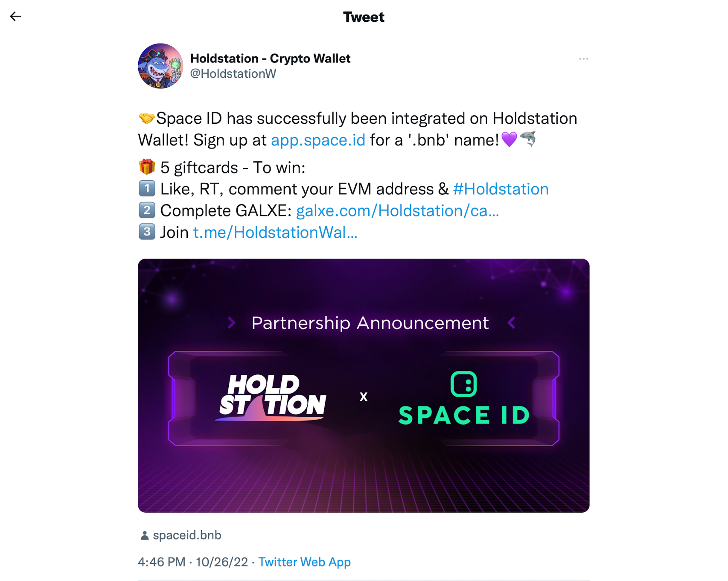Click the SPACE ID green text
Viewport: 728px width, 581px height.
[464, 415]
